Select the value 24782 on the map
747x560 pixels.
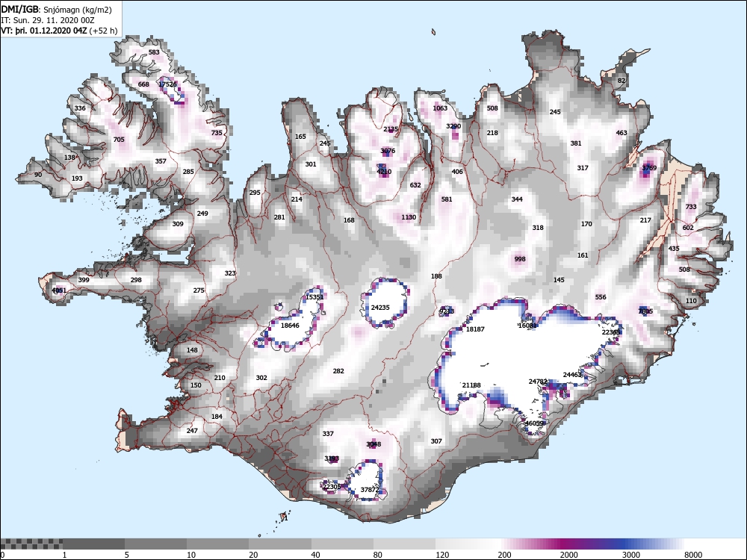538,382
